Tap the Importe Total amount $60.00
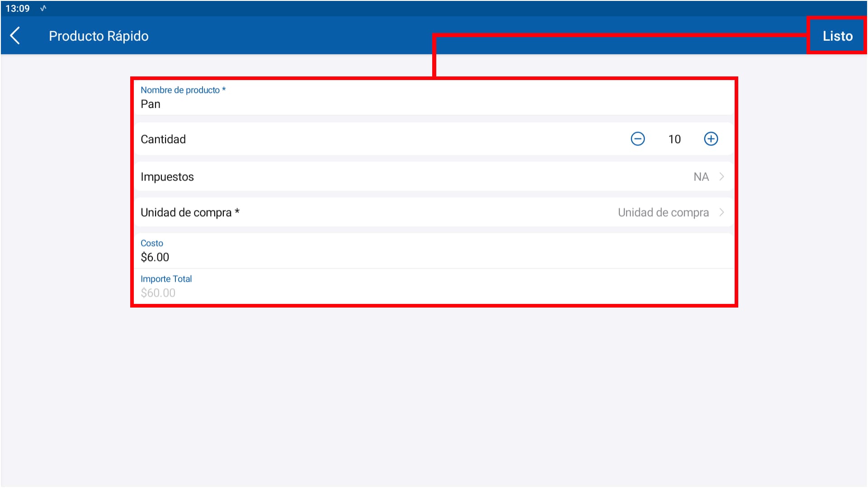The image size is (868, 488). coord(158,293)
